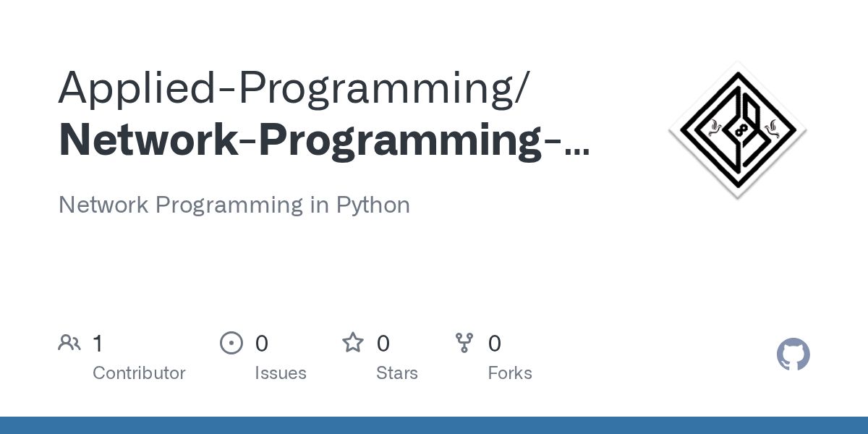
Task: Click the issues circle-dot icon
Action: coord(231,343)
